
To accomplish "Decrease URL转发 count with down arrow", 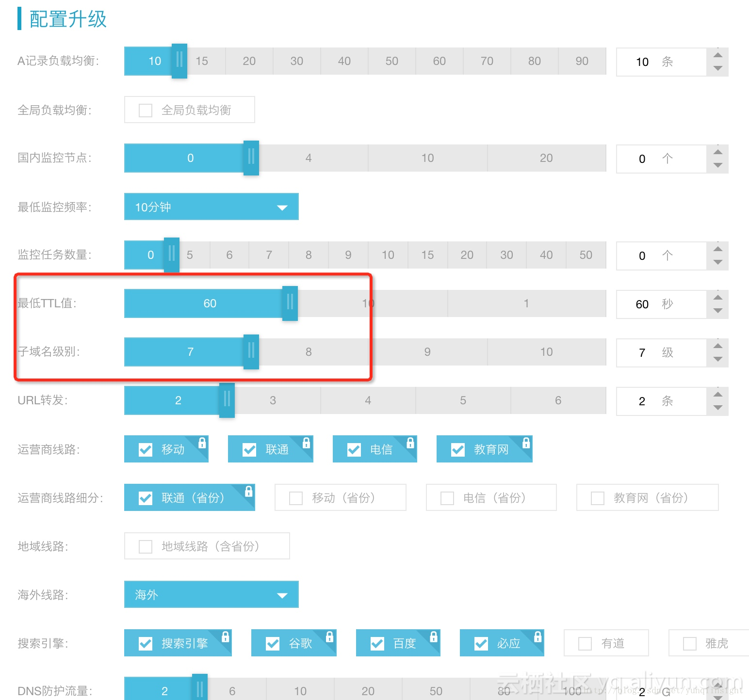I will pyautogui.click(x=718, y=408).
